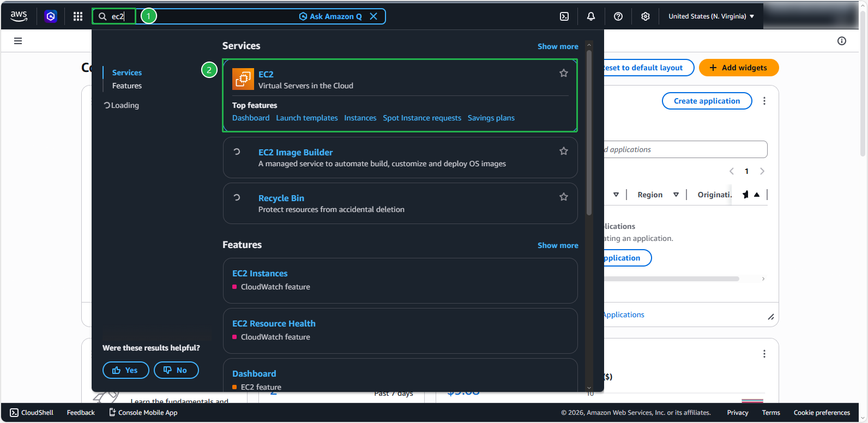The image size is (868, 423).
Task: Open Launch templates top feature
Action: 307,118
